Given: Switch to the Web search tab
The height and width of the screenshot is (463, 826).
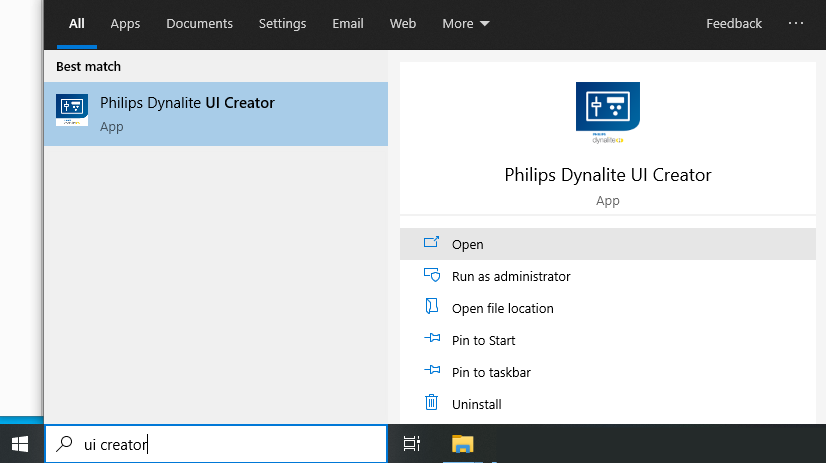Looking at the screenshot, I should [403, 24].
